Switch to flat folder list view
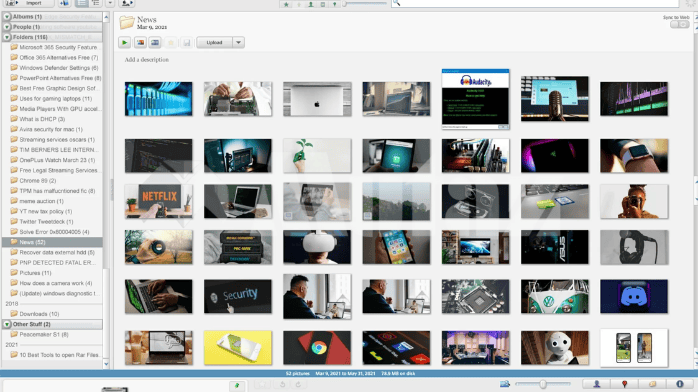Screen dimensions: 698x392 [x=82, y=3]
